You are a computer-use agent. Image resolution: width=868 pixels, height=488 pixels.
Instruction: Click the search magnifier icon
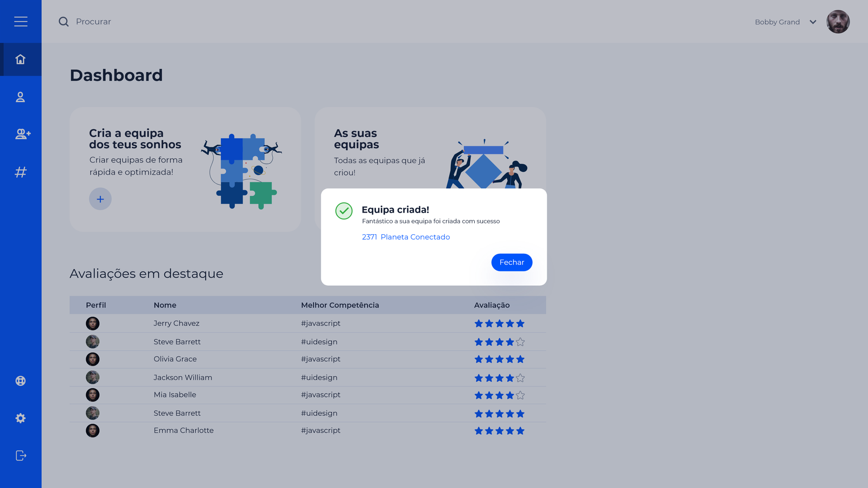click(63, 22)
